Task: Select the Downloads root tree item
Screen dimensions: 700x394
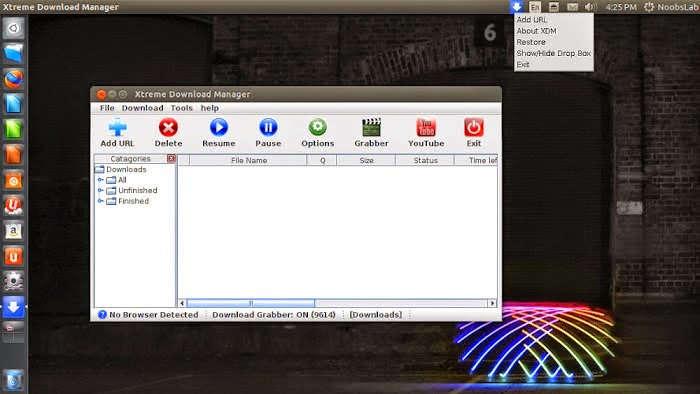Action: click(x=121, y=170)
